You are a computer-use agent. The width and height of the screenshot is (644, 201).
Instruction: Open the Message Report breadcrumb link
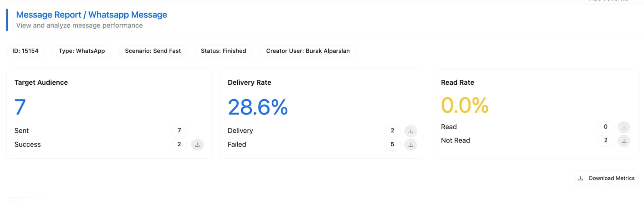[49, 15]
